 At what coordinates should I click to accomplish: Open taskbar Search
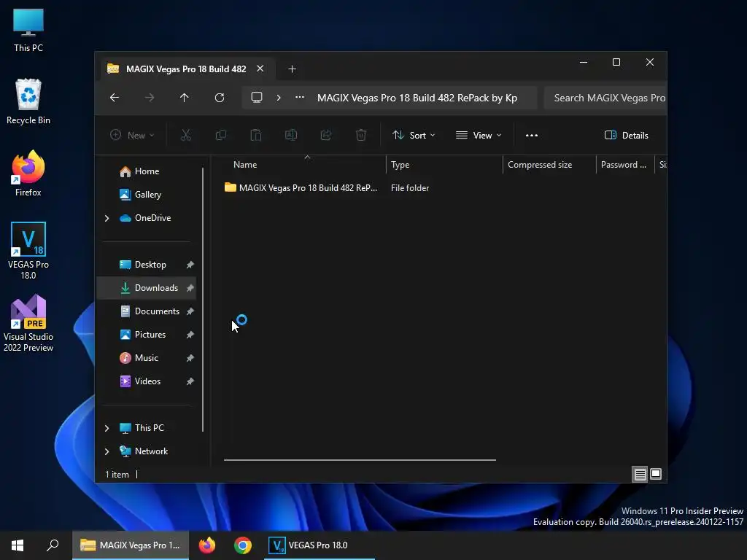click(53, 545)
